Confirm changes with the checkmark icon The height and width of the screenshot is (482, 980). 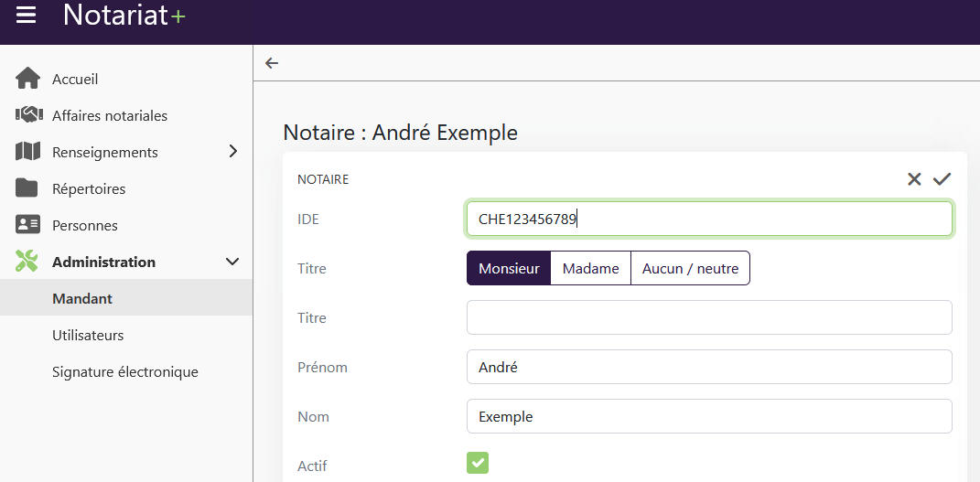942,179
